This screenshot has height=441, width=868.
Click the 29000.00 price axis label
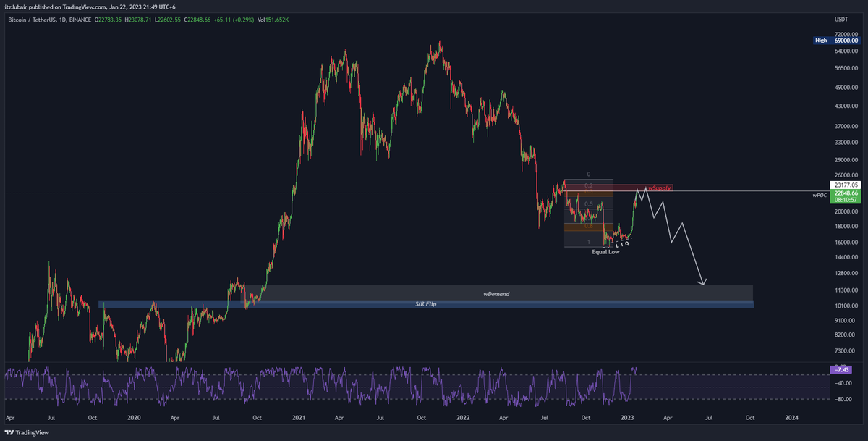845,160
